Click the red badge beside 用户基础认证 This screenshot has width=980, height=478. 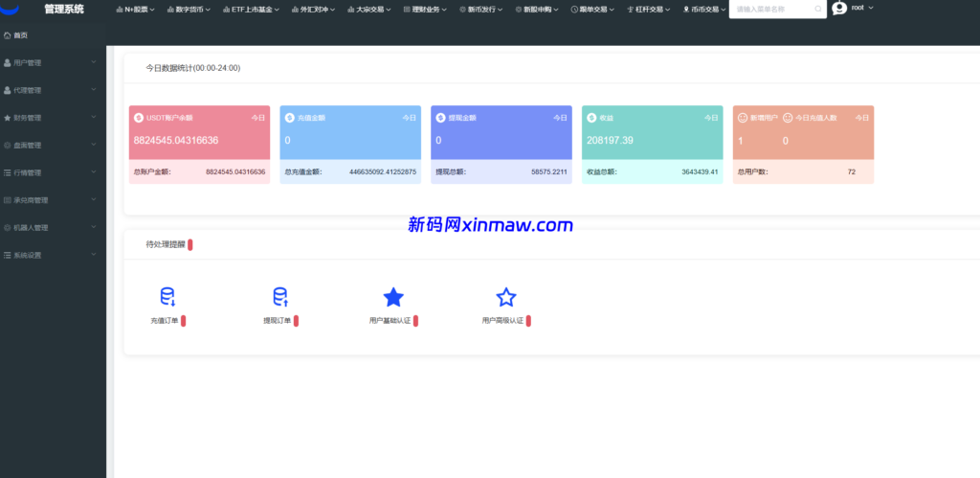tap(415, 321)
